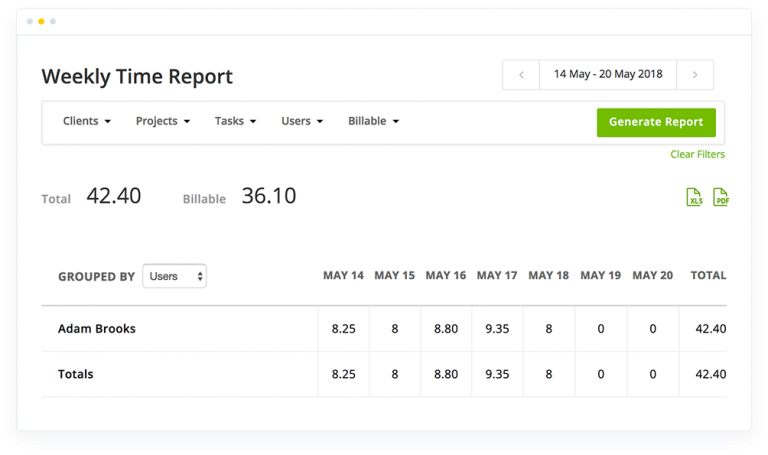Change the Grouped By Users selector

point(174,276)
